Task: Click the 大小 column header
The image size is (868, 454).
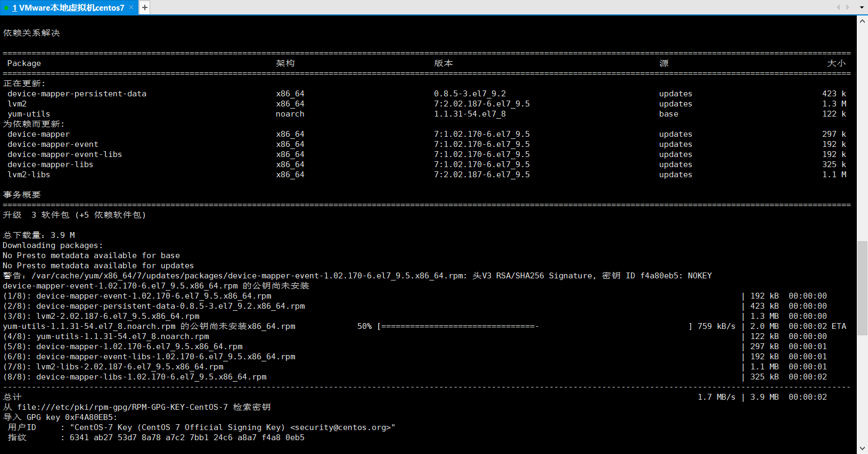Action: point(837,63)
